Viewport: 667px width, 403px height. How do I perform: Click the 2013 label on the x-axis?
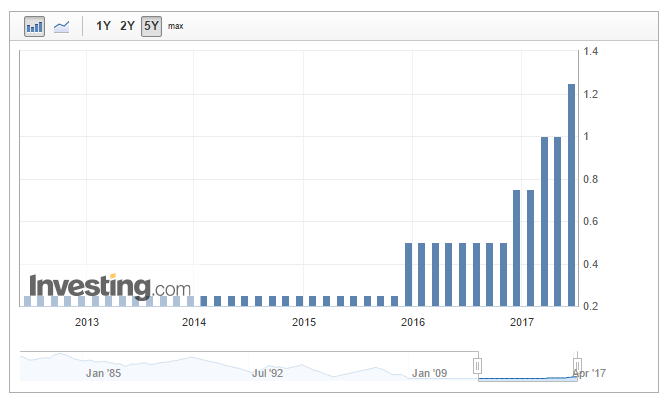[87, 322]
